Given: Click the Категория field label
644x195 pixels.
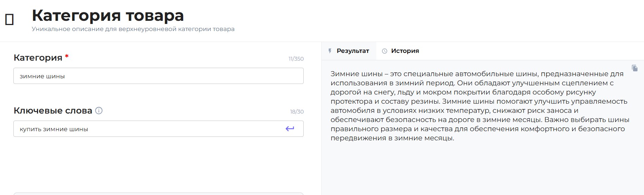Looking at the screenshot, I should pos(38,58).
